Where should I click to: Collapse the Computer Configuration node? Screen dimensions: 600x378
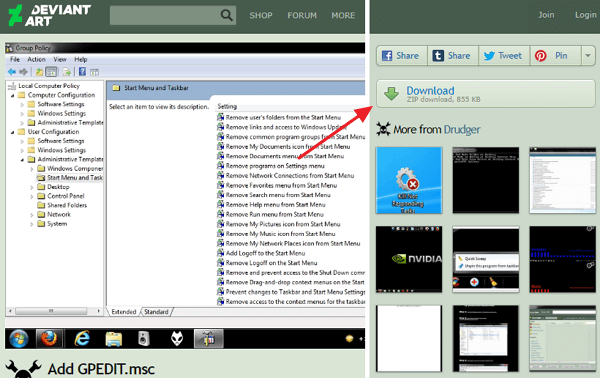pos(12,95)
